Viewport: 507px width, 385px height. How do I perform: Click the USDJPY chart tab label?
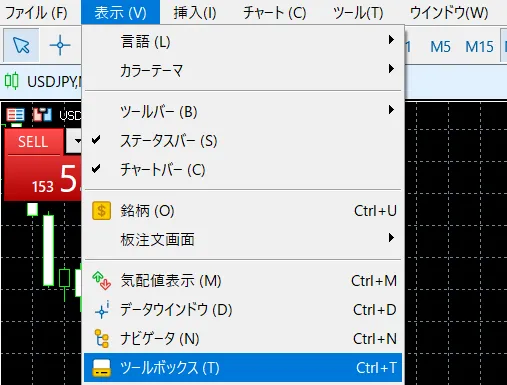coord(54,81)
